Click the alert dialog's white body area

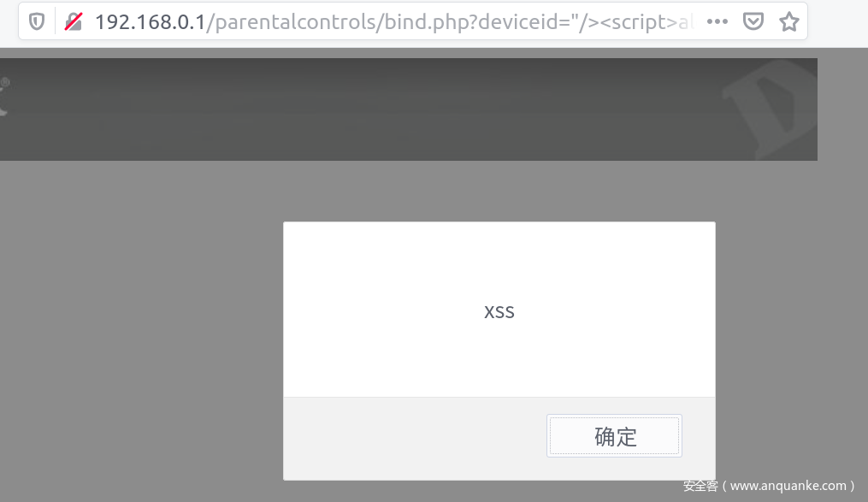499,310
